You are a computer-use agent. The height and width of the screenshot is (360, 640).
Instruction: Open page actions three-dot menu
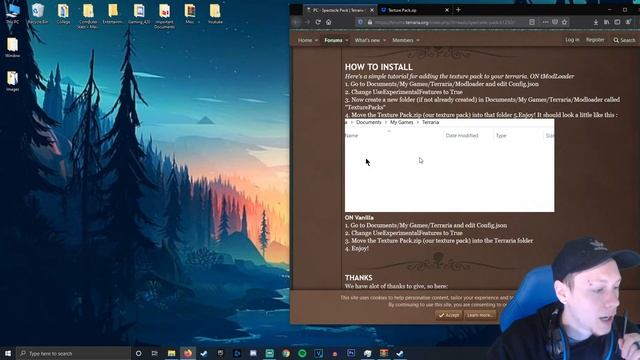click(545, 22)
